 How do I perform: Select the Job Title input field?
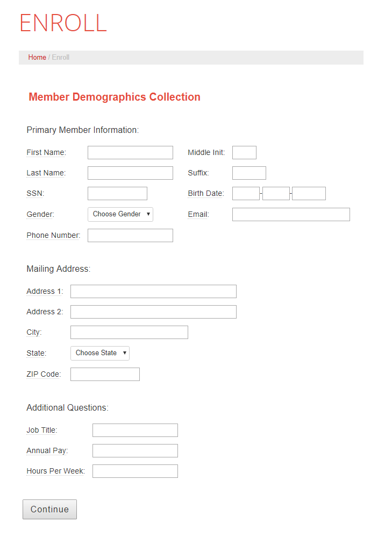point(135,431)
